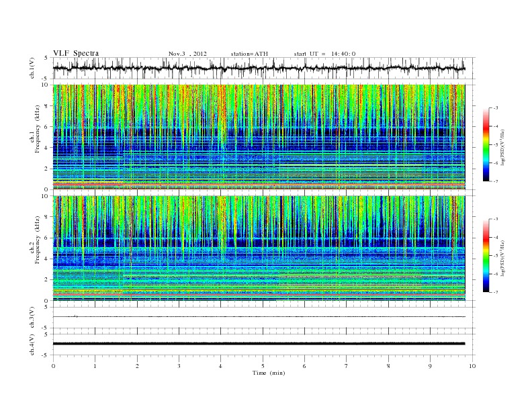Image resolution: width=532 pixels, height=411 pixels.
Task: Click the log(PSD) label beside ch.2 colorbar
Action: [502, 259]
